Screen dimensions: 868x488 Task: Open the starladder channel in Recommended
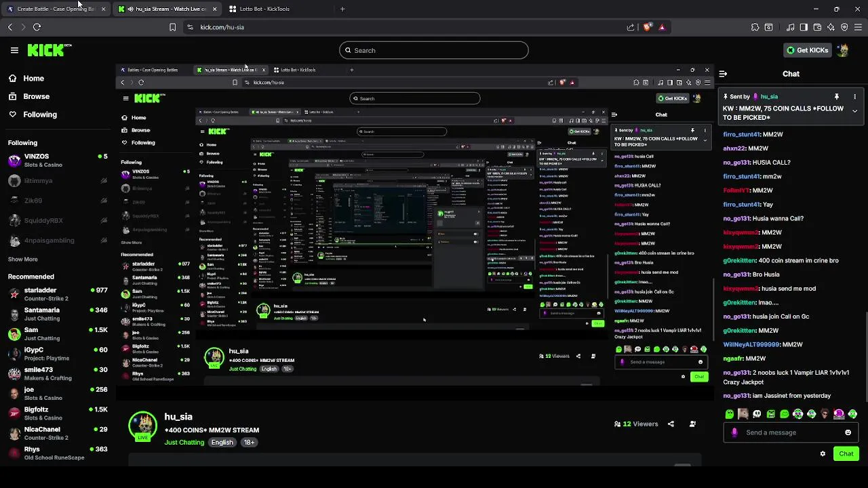pos(58,294)
